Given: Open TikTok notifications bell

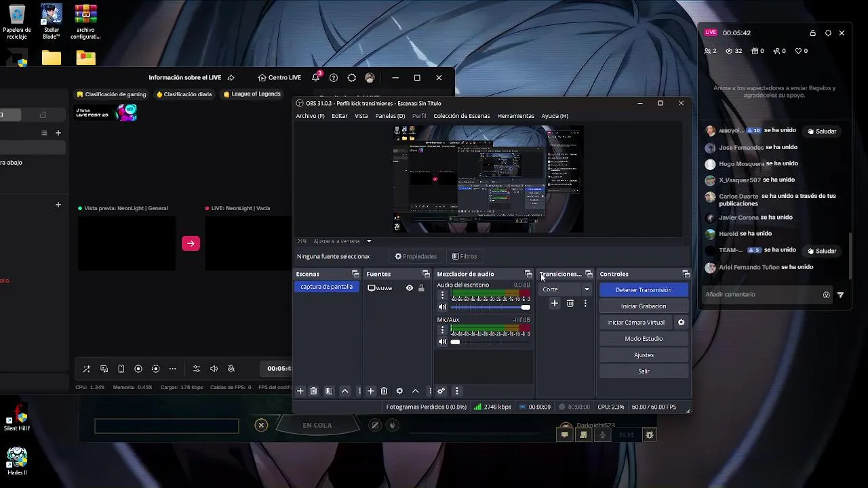Looking at the screenshot, I should pyautogui.click(x=316, y=77).
